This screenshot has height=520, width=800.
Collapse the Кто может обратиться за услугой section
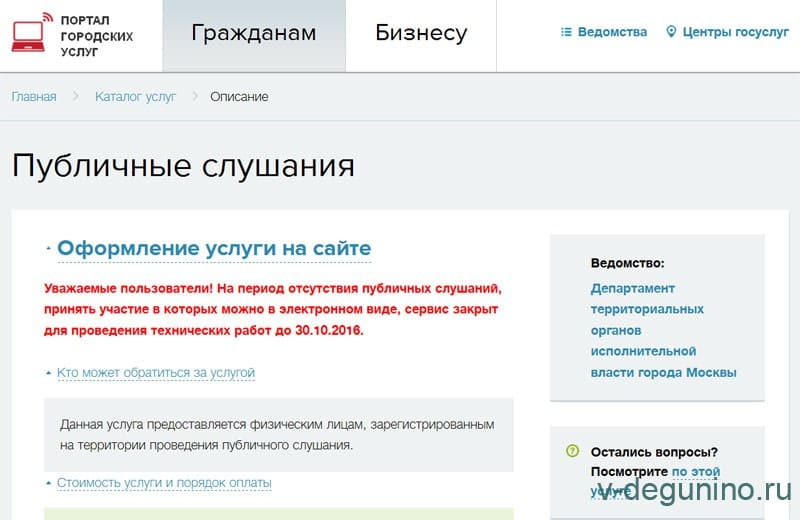click(156, 373)
